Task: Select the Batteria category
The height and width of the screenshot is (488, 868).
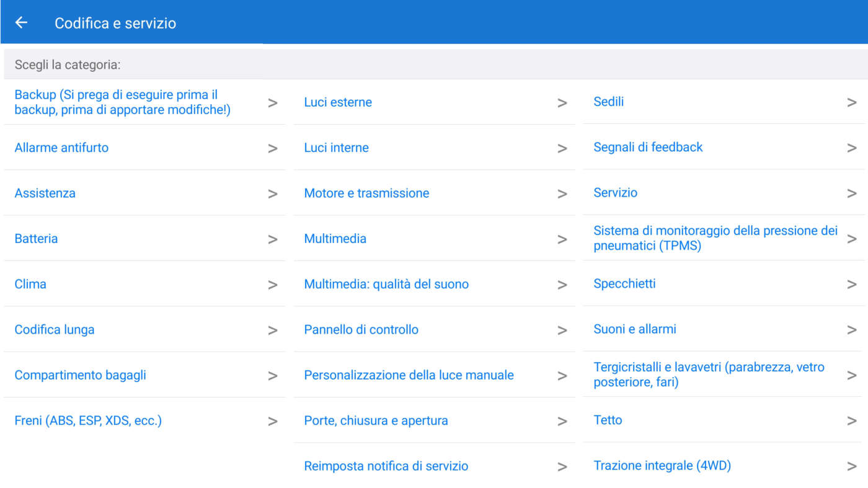Action: (37, 239)
